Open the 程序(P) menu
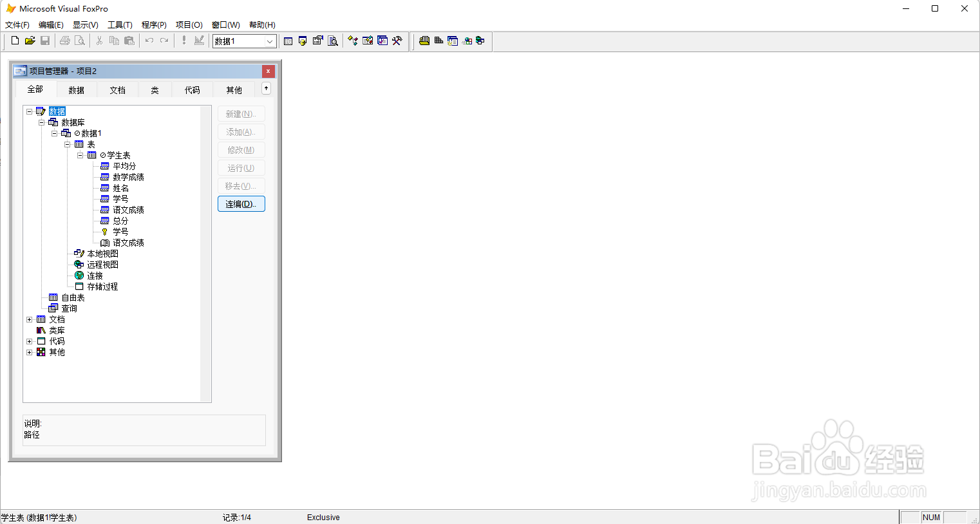The height and width of the screenshot is (524, 980). 154,25
